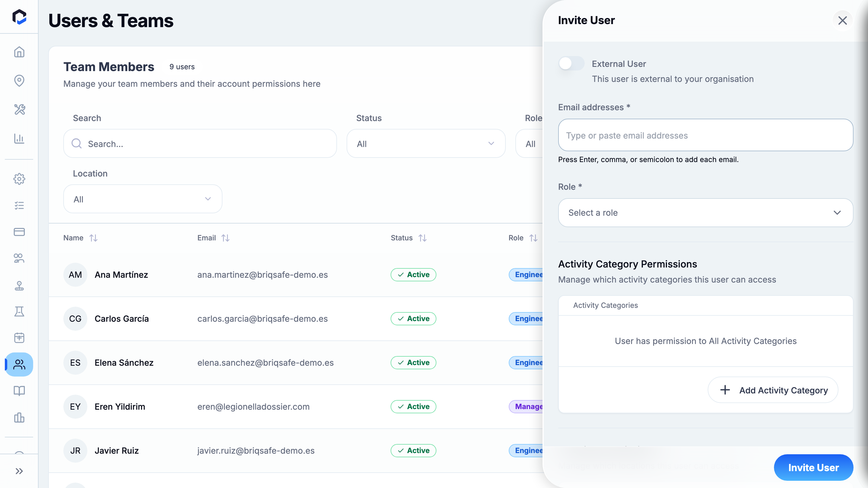Open the book library sidebar icon
Viewport: 868px width, 488px height.
(19, 391)
